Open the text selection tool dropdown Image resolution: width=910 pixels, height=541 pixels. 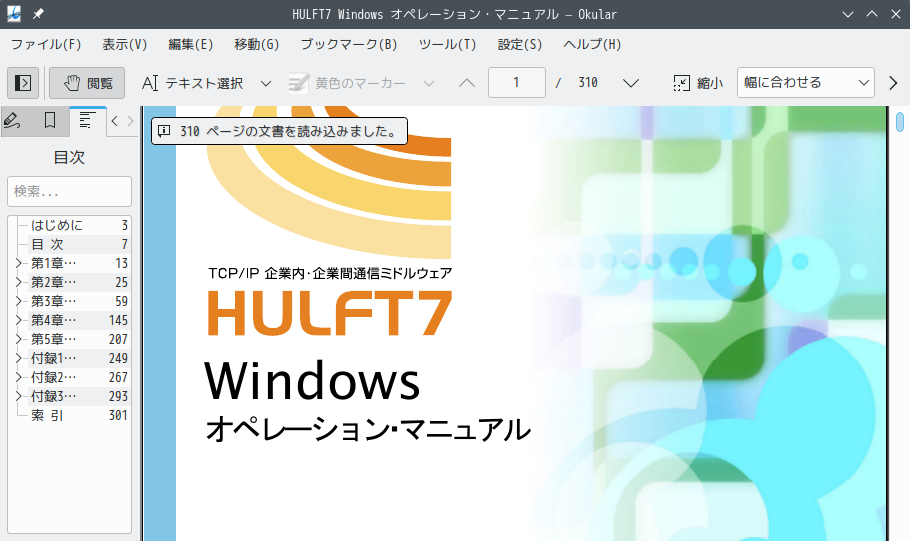[x=266, y=83]
